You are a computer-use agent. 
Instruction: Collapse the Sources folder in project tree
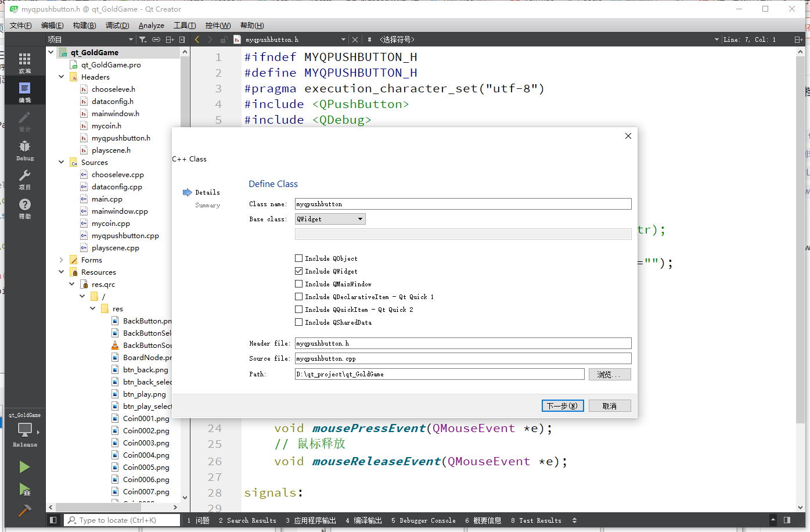pyautogui.click(x=61, y=162)
